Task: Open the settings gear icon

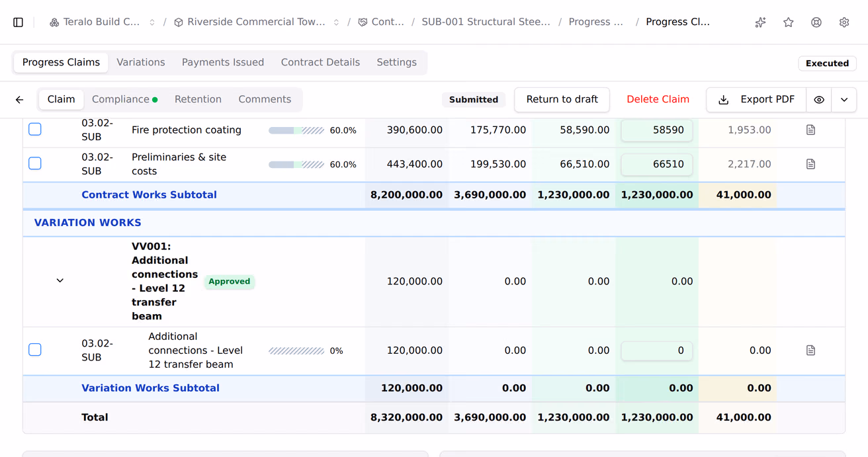Action: [x=844, y=22]
